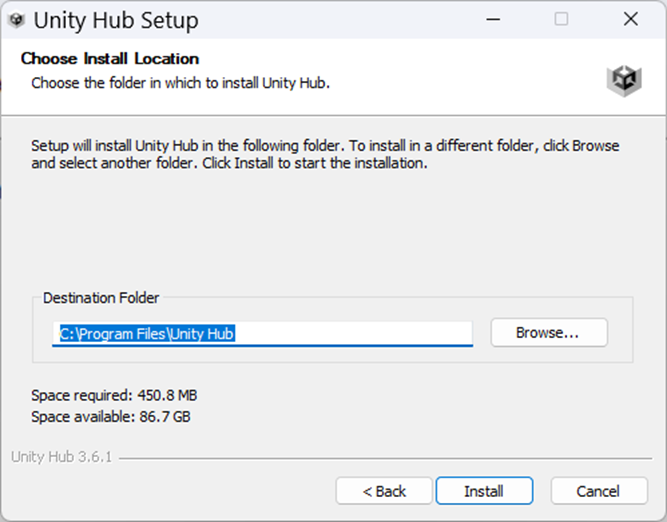Click the Unity Hub Setup title text

116,20
